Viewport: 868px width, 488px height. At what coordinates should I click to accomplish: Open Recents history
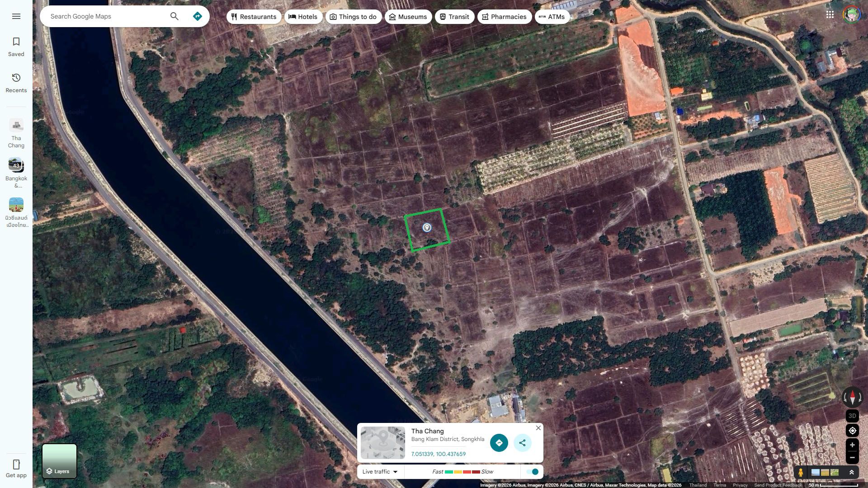point(16,83)
